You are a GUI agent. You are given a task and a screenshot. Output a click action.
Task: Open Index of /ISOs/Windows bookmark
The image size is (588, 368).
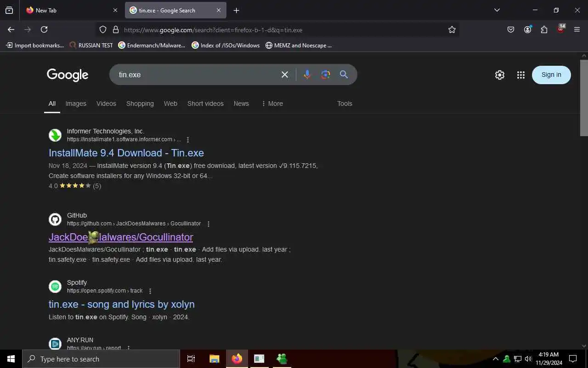pos(226,45)
